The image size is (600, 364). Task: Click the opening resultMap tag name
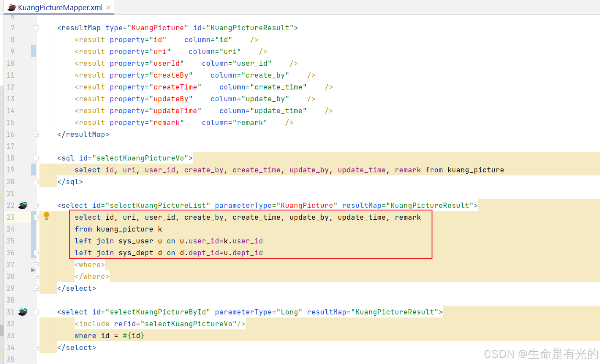(x=81, y=28)
